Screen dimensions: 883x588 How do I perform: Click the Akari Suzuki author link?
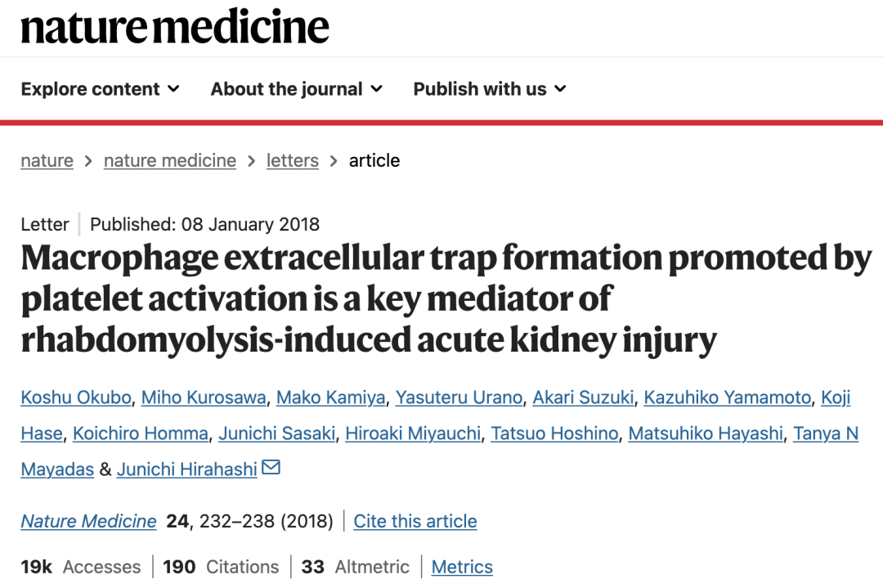583,397
